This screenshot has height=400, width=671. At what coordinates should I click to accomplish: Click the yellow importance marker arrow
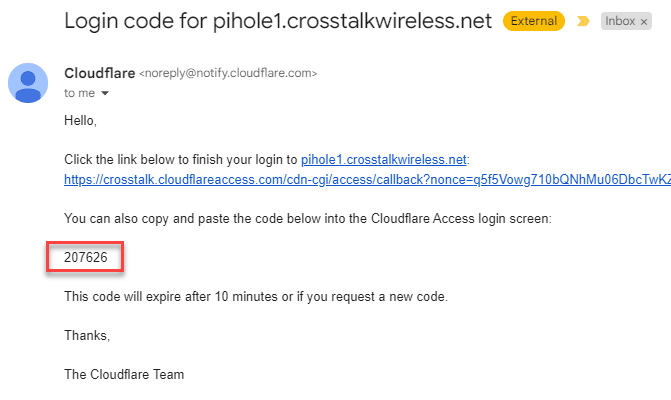point(583,21)
